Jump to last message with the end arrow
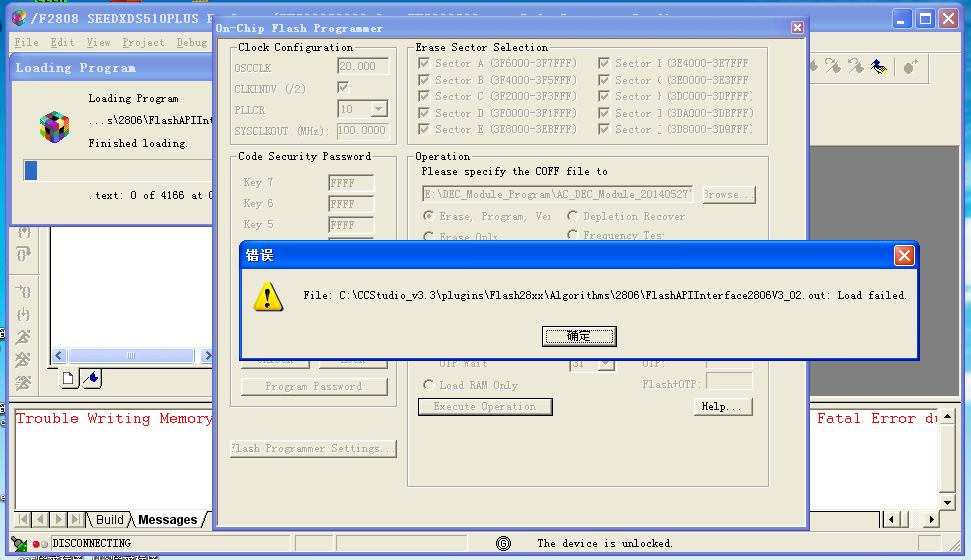This screenshot has height=560, width=971. tap(76, 519)
